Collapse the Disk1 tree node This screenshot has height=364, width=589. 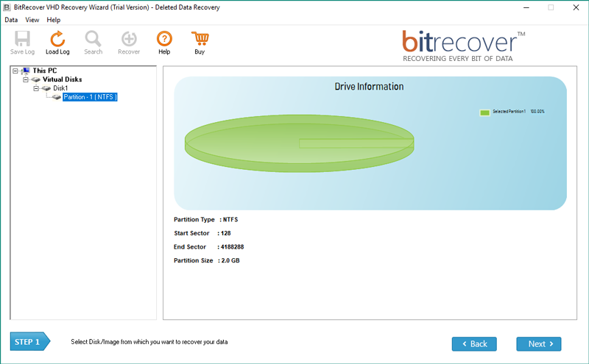click(x=35, y=88)
